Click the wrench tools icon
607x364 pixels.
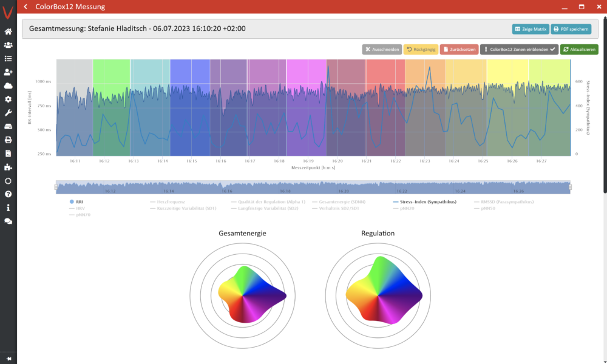8,113
